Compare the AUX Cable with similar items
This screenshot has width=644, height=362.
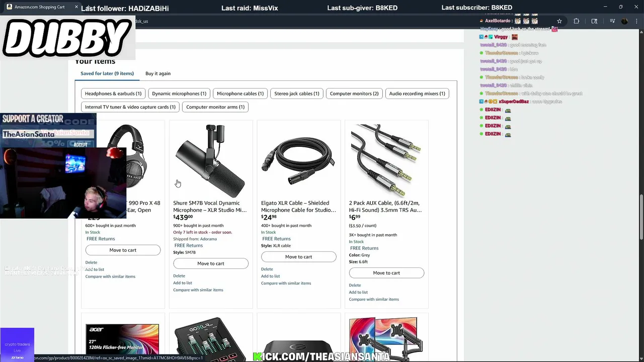pos(374,299)
